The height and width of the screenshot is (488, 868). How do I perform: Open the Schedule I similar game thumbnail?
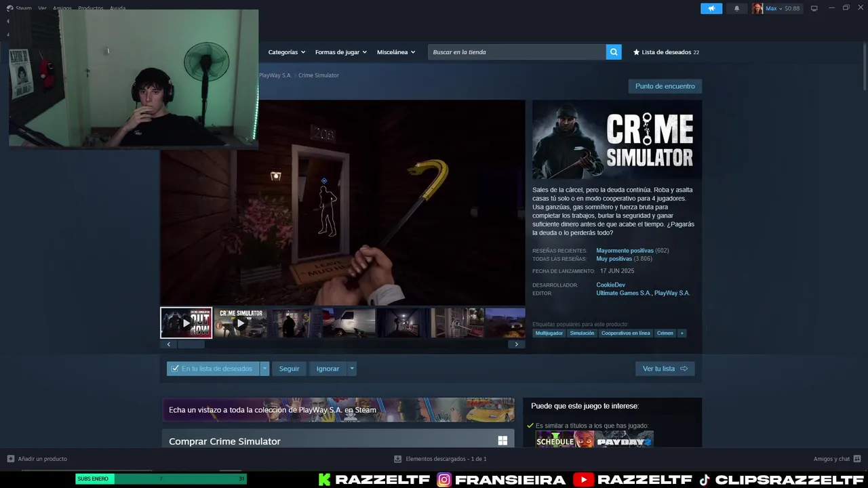coord(565,439)
